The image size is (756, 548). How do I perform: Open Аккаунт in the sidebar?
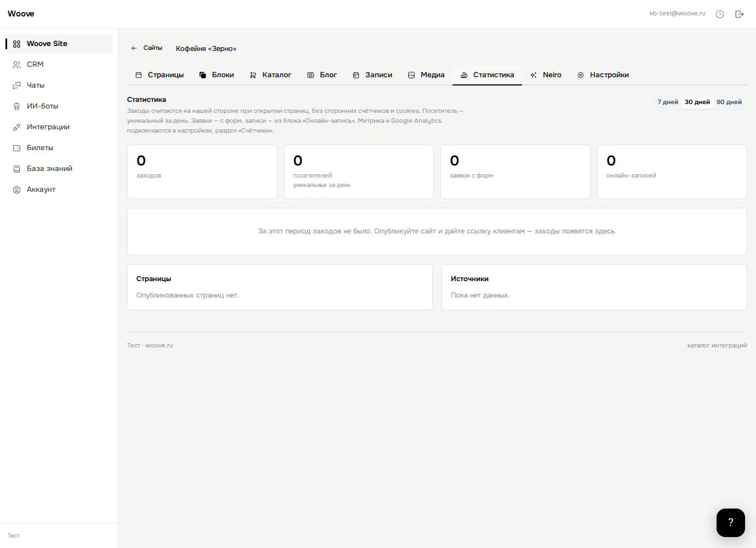59,190
